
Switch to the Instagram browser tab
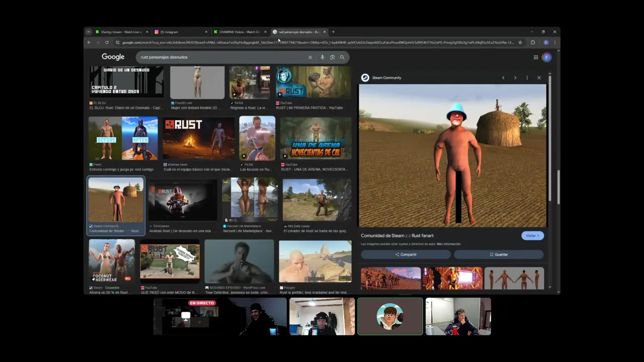pyautogui.click(x=180, y=32)
